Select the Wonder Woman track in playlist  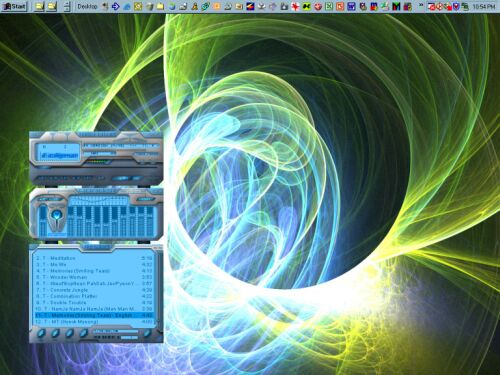pos(94,277)
